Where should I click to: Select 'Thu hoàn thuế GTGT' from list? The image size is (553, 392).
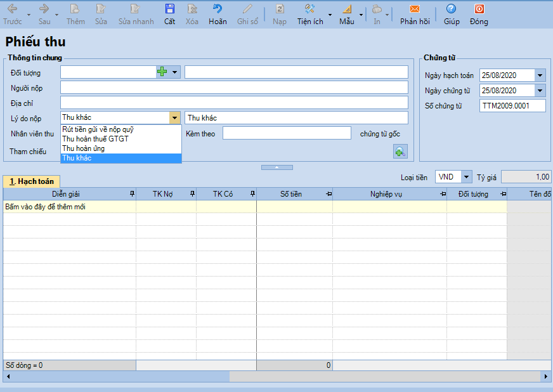point(95,139)
